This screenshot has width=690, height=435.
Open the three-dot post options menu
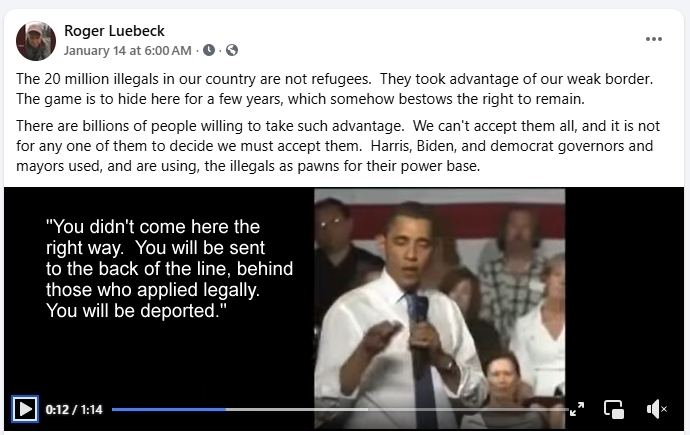click(x=653, y=39)
